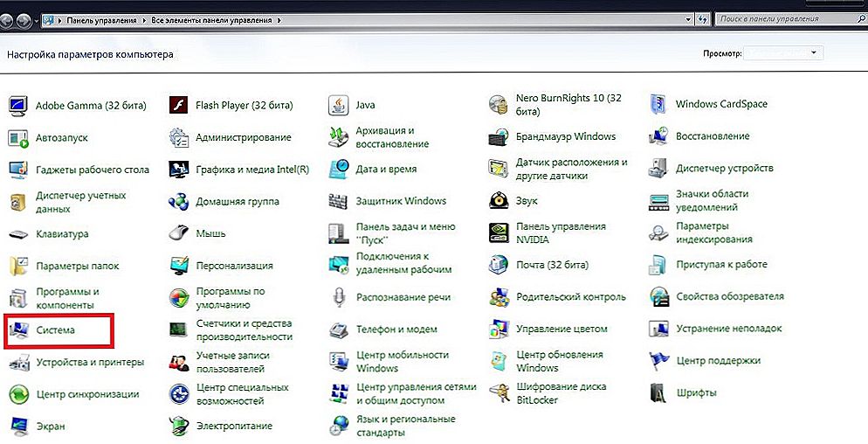Expand arrow after Все элементы панели управления
This screenshot has width=868, height=444.
pos(279,20)
